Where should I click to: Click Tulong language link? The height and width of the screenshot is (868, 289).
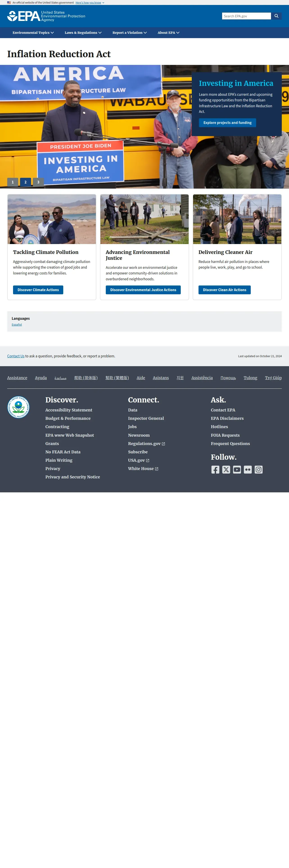250,378
